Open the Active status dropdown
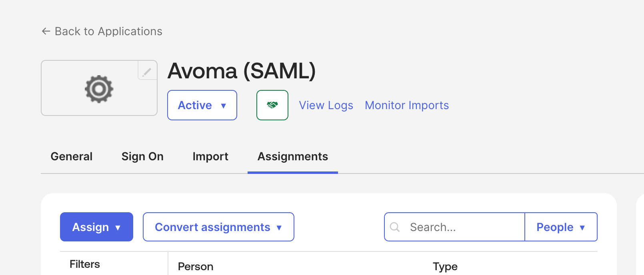The image size is (644, 275). tap(202, 105)
